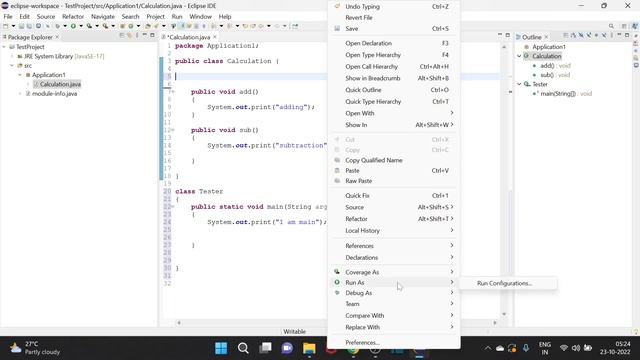
Task: Click Link with Editor in Package Explorer
Action: (129, 36)
